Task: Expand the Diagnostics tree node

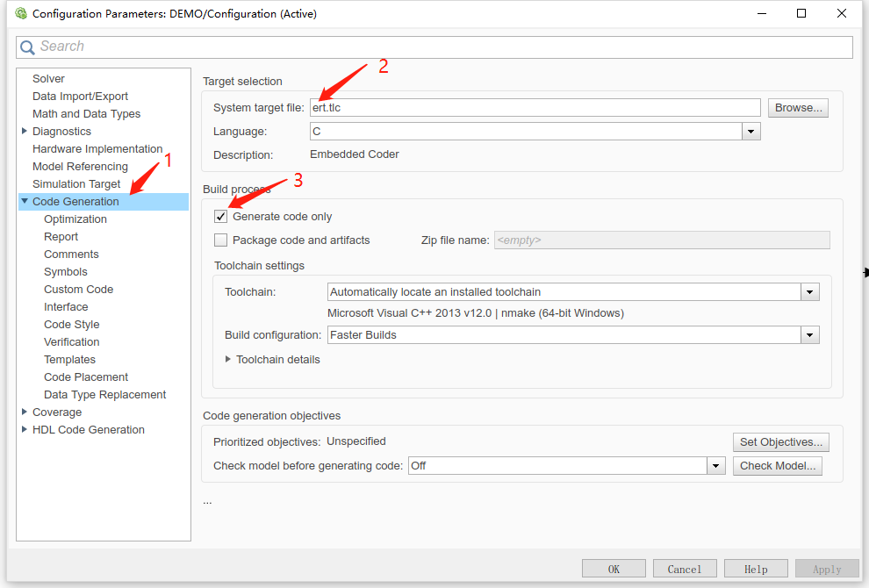Action: coord(25,132)
